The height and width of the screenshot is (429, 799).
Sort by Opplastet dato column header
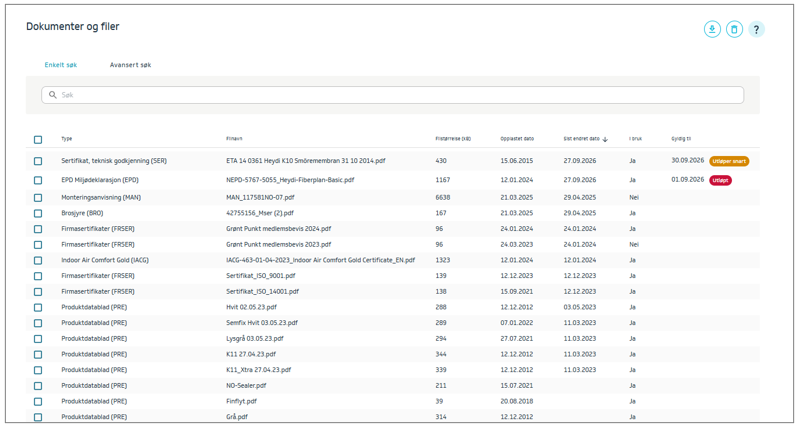point(517,139)
